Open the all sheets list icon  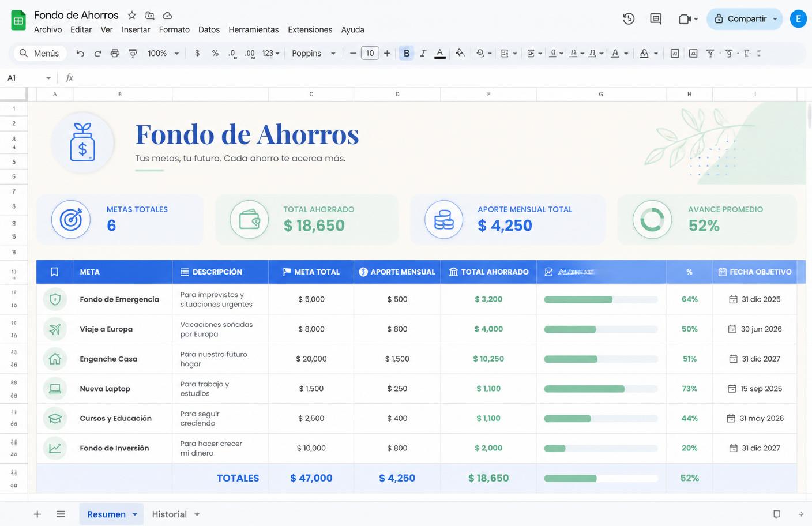(x=61, y=514)
